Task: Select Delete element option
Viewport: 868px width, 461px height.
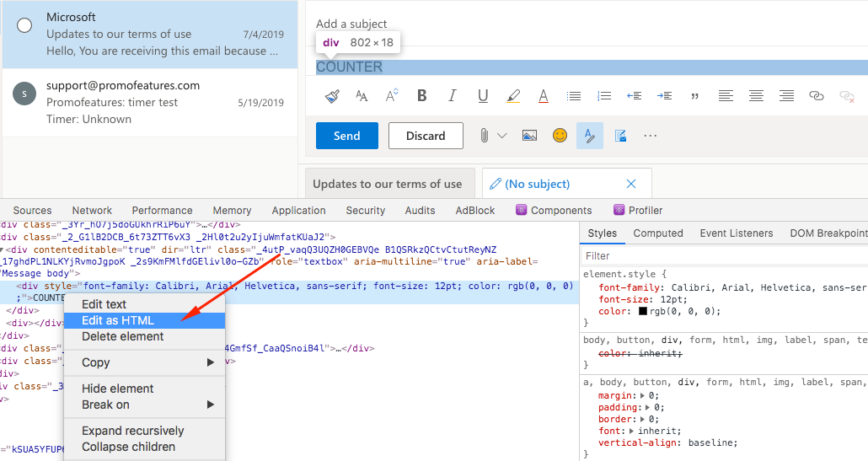Action: point(144,336)
